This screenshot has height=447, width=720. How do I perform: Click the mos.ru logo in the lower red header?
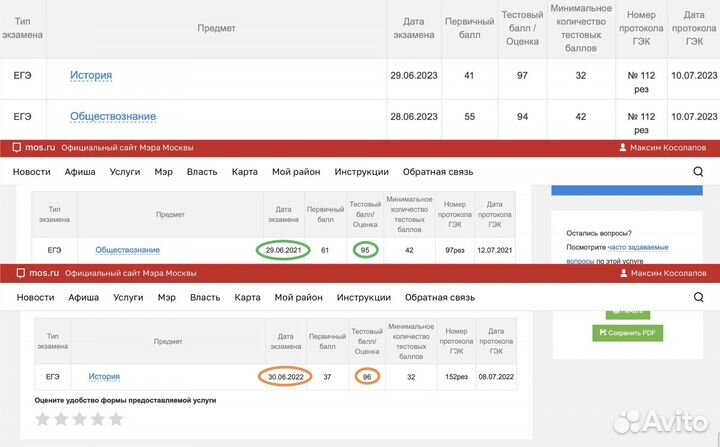38,273
